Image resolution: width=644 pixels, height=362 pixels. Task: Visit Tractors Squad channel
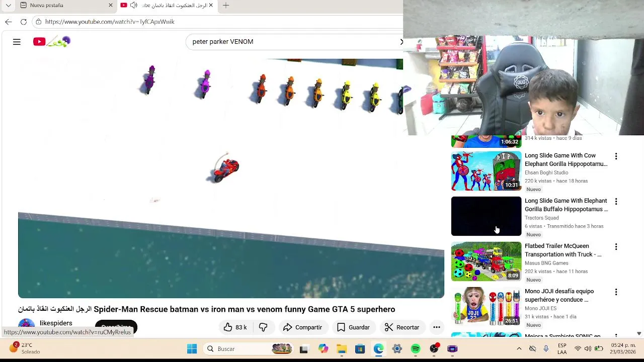tap(541, 218)
